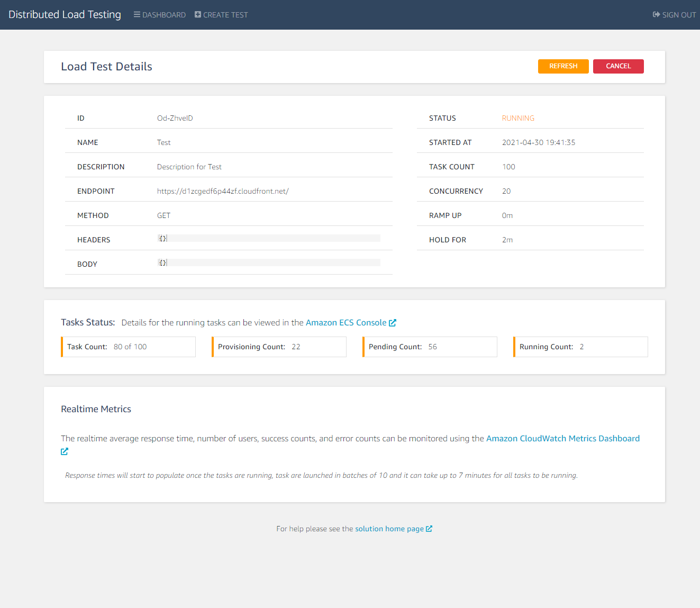The height and width of the screenshot is (608, 700).
Task: Select CREATE TEST in the navigation bar
Action: 225,14
